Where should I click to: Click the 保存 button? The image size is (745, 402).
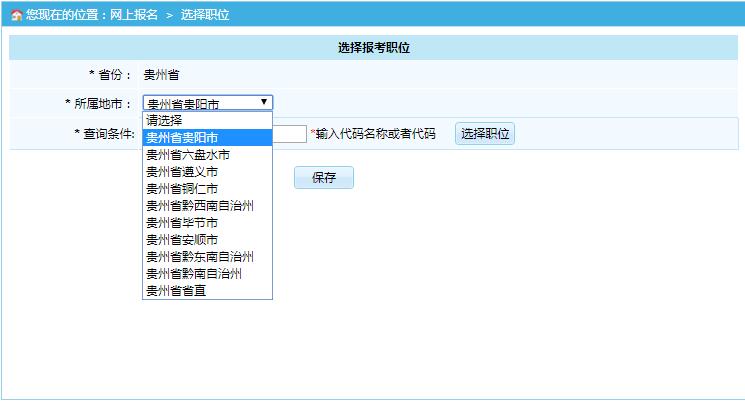(x=323, y=178)
